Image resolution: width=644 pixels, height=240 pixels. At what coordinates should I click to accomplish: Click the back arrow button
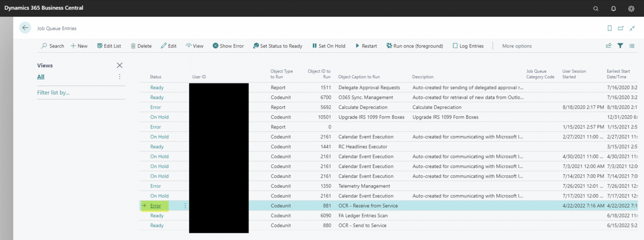[x=25, y=28]
